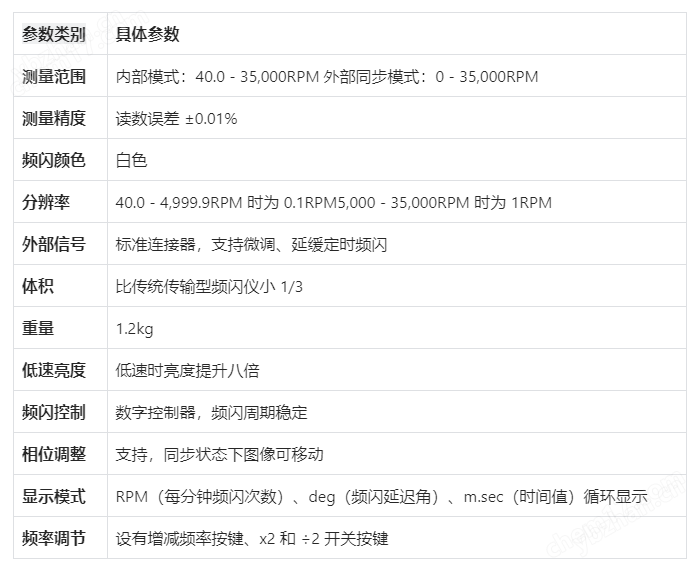Select the 频闪颜色 row label
Screen dimensions: 696x568
point(53,160)
